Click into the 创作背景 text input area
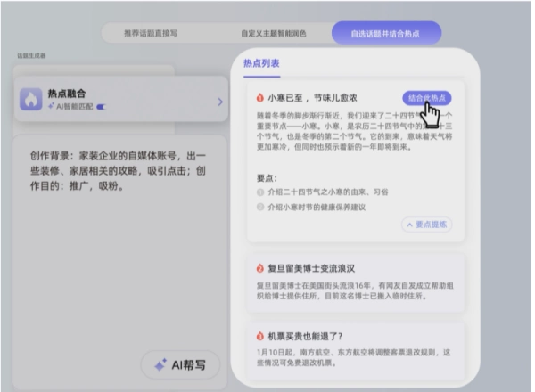This screenshot has width=535, height=392. [119, 263]
